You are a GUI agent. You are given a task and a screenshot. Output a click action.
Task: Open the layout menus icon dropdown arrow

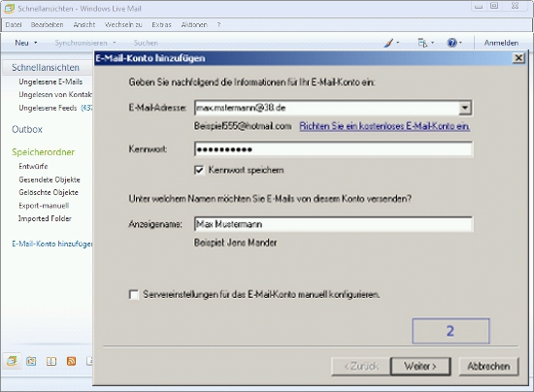coord(432,43)
